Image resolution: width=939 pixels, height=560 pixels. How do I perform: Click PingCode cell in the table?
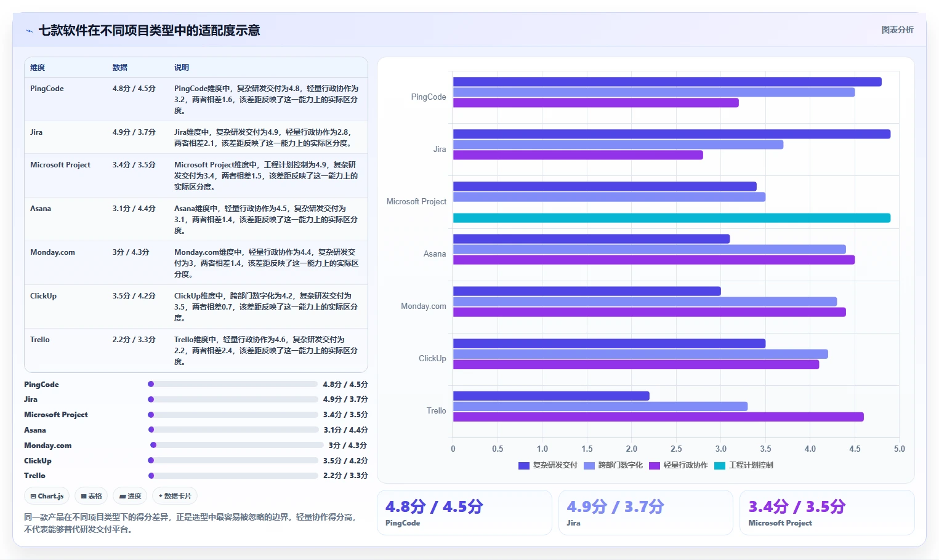(47, 89)
